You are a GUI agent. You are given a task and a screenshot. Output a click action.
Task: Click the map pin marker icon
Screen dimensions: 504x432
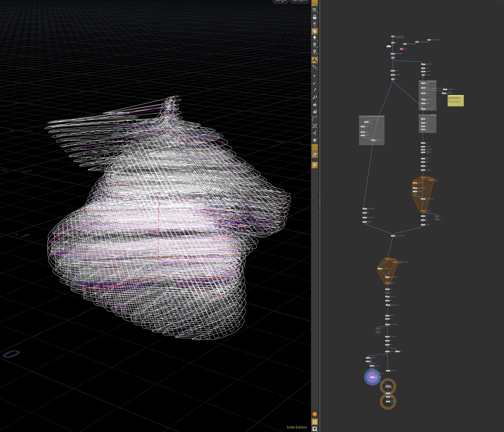click(x=315, y=165)
